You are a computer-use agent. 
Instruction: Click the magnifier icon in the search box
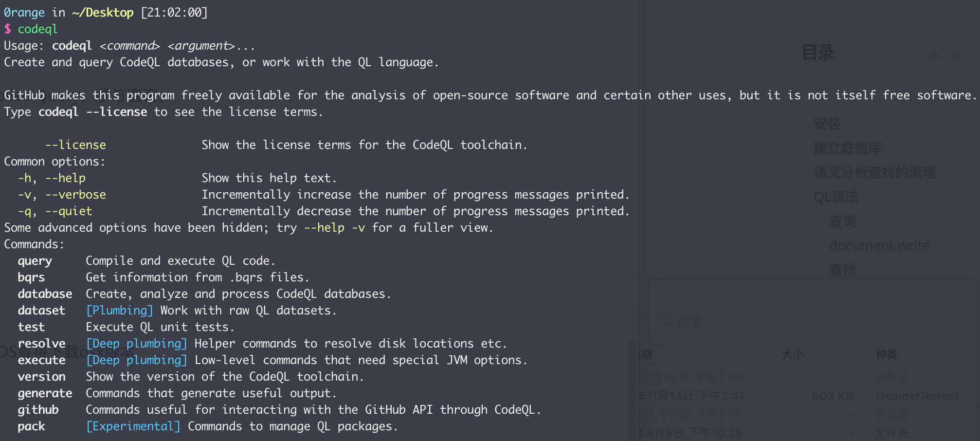[666, 320]
